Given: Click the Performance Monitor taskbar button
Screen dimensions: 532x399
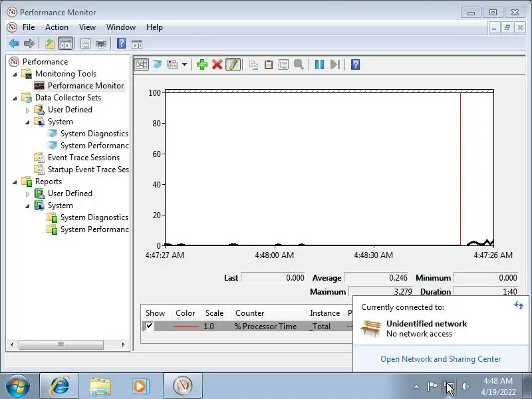Looking at the screenshot, I should 182,386.
